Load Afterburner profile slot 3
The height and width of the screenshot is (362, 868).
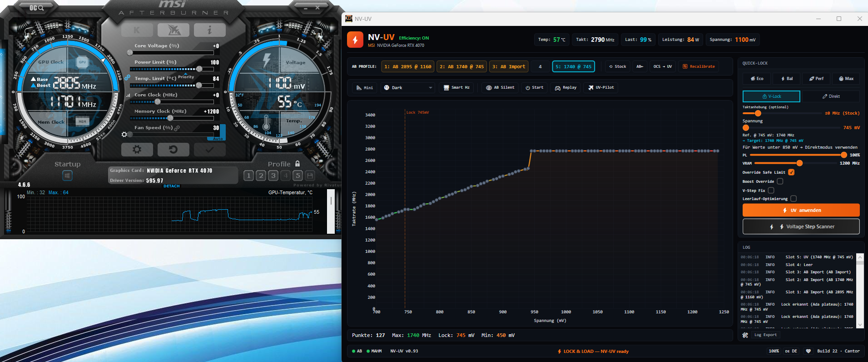point(273,176)
